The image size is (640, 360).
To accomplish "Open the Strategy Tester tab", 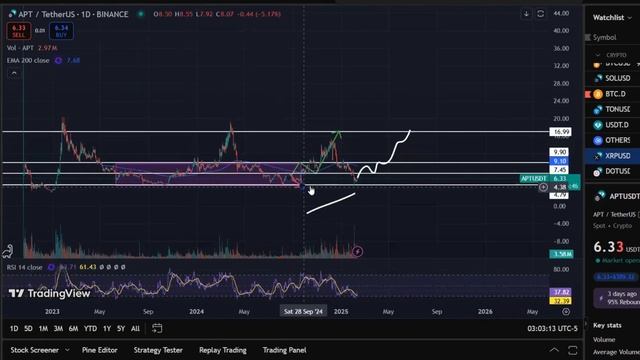I will pyautogui.click(x=158, y=350).
